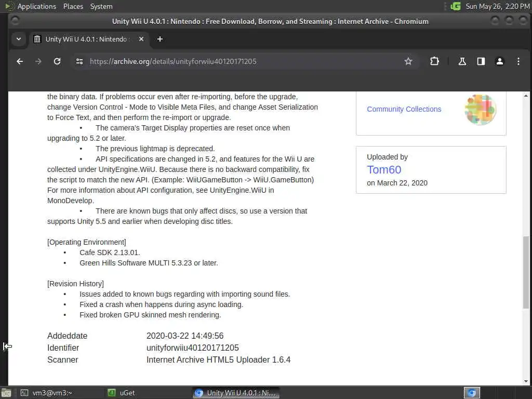This screenshot has width=532, height=399.
Task: Click the workspace switcher Chromium icon
Action: coord(472,393)
